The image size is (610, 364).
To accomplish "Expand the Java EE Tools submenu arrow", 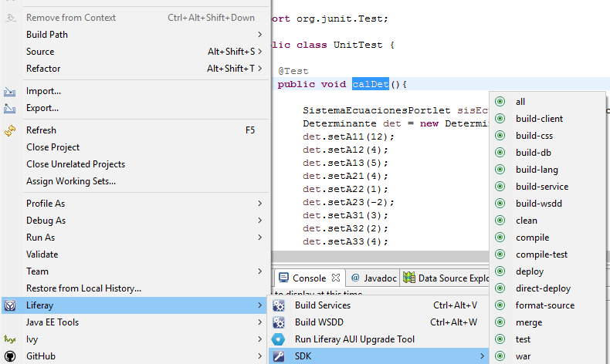I will [x=260, y=322].
